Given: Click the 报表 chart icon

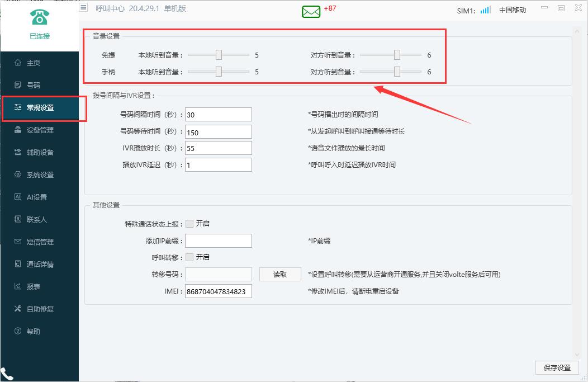Looking at the screenshot, I should tap(18, 286).
